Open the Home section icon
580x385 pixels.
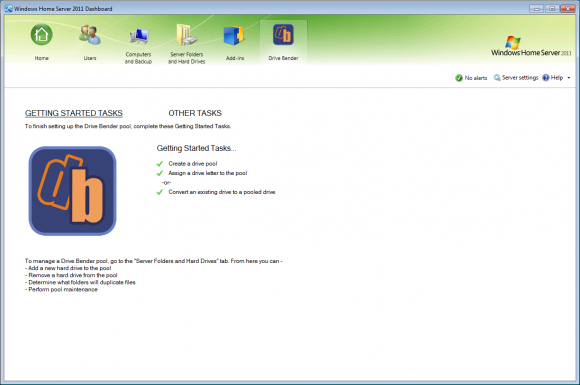(41, 35)
